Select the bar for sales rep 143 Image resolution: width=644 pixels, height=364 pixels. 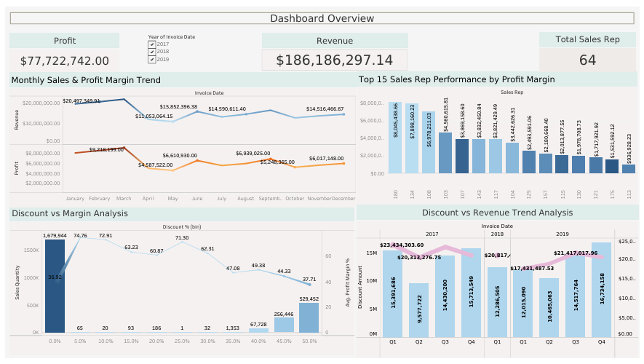479,156
